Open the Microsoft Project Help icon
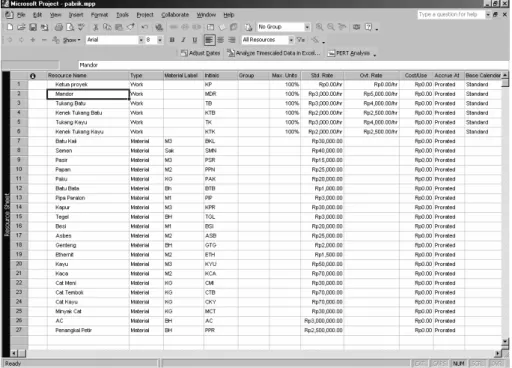Viewport: 512px width, 368px height. point(368,27)
